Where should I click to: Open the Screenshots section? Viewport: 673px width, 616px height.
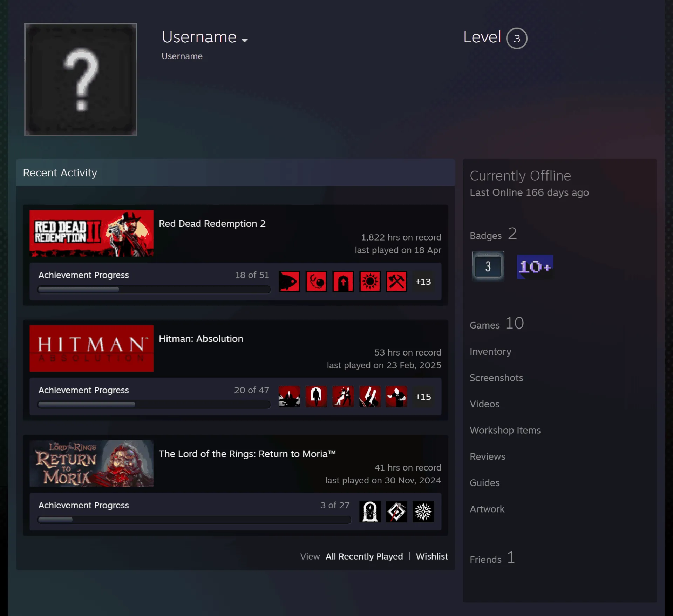496,378
